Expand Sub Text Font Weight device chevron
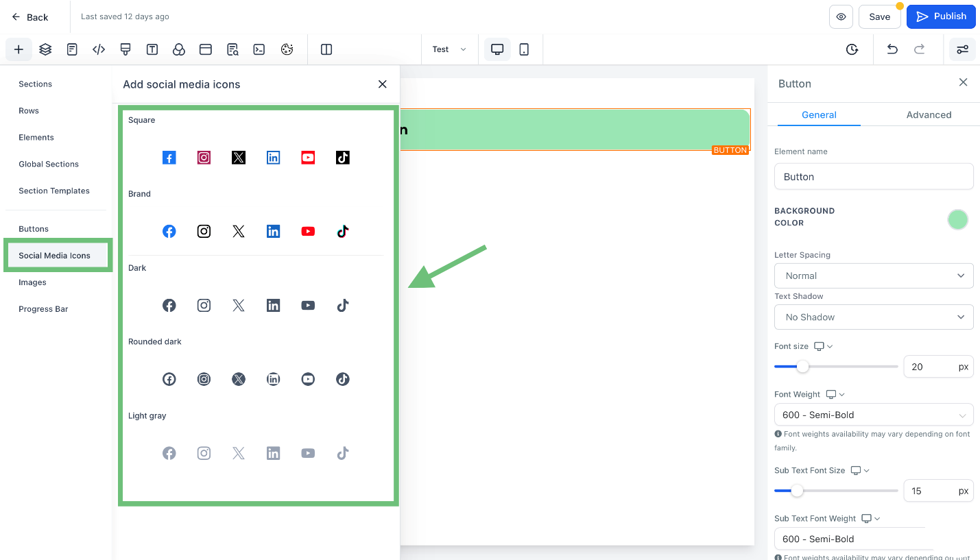The image size is (980, 560). point(878,518)
